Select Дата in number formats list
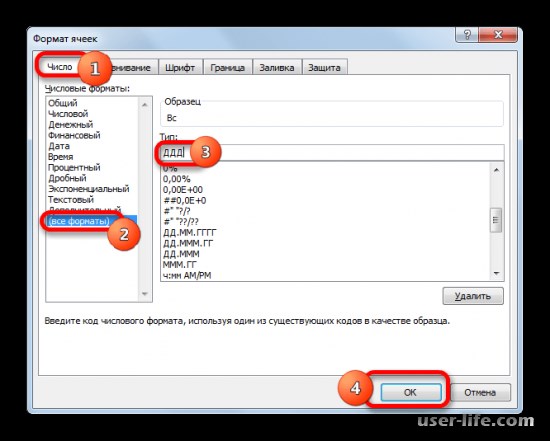 (x=59, y=146)
